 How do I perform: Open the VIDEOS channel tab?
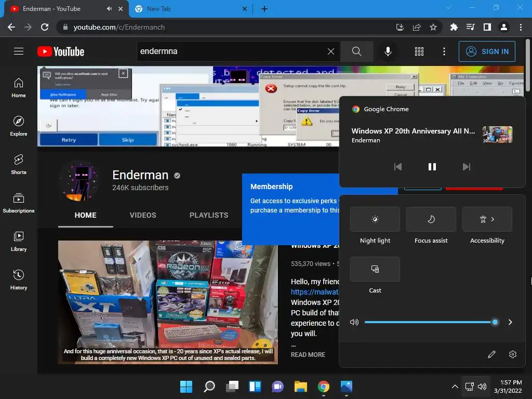(x=143, y=215)
